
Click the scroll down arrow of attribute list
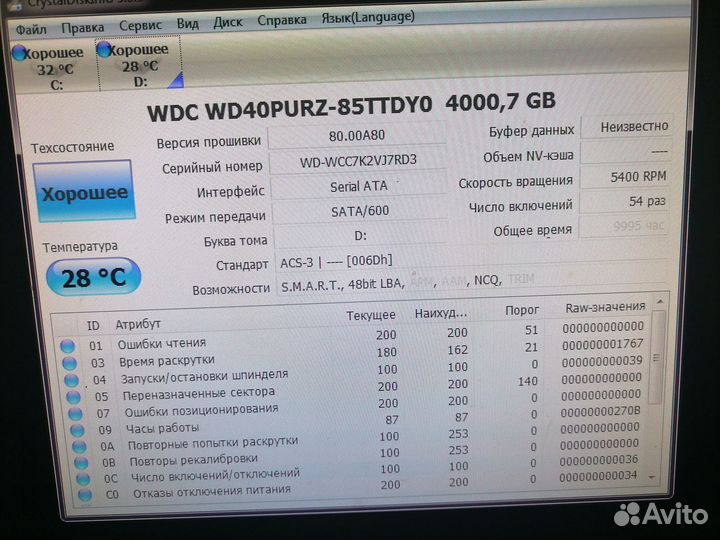click(652, 478)
